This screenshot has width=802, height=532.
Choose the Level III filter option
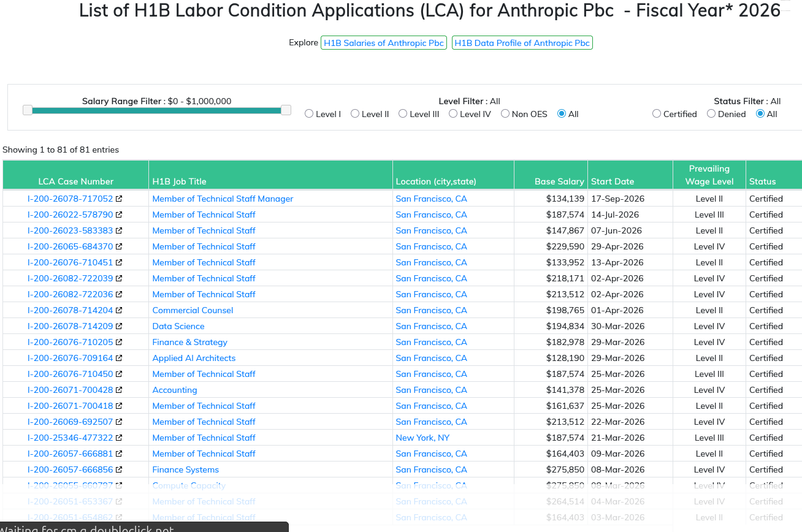403,113
